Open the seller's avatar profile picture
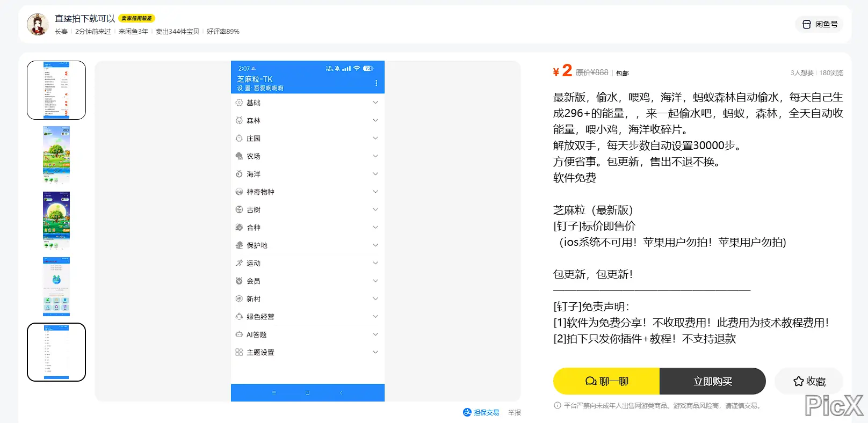The width and height of the screenshot is (868, 423). tap(38, 24)
